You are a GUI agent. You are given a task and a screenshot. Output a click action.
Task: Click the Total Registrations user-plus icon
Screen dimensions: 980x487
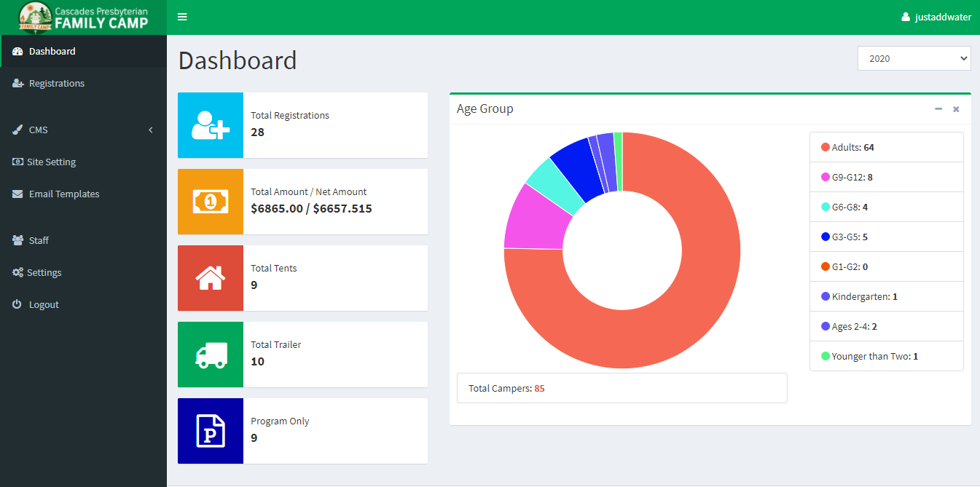(211, 125)
